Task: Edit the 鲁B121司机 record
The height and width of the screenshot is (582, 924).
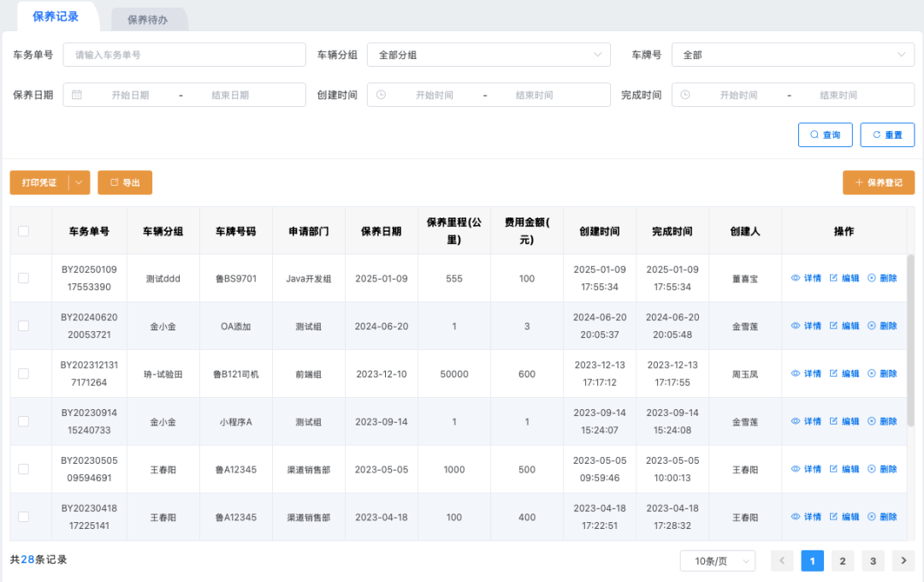Action: pyautogui.click(x=844, y=374)
